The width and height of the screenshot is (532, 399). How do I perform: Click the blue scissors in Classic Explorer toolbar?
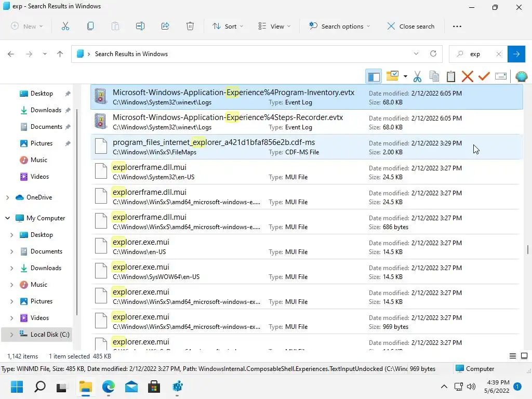(x=417, y=76)
